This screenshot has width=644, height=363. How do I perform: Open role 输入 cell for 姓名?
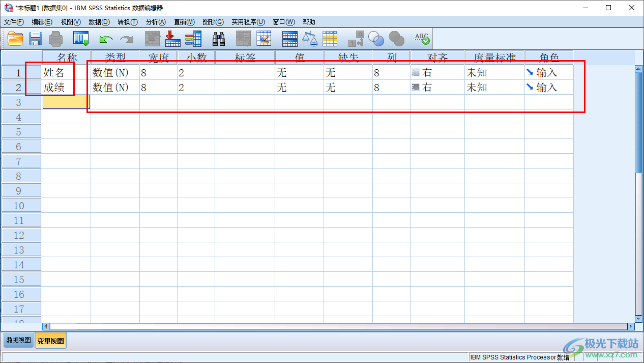pyautogui.click(x=549, y=73)
